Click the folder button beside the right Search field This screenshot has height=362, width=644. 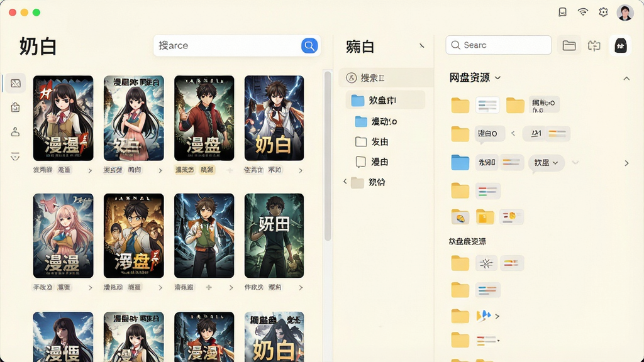pos(569,45)
